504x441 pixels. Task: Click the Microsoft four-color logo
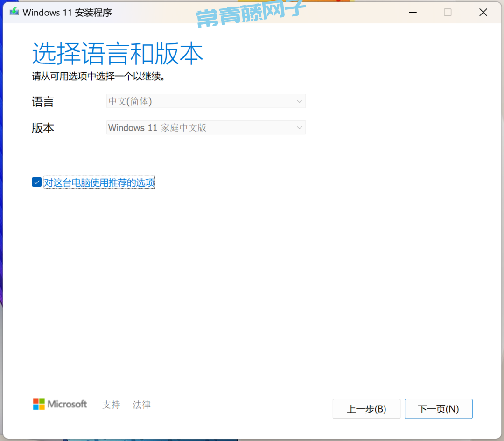pos(39,404)
